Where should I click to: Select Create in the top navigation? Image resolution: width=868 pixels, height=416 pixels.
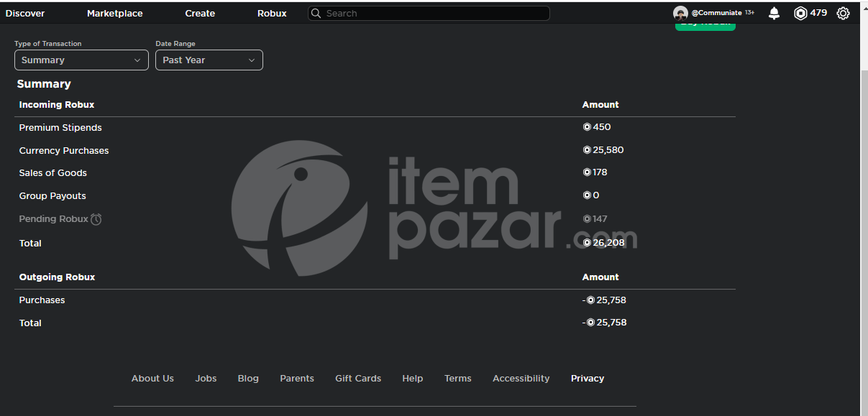200,14
